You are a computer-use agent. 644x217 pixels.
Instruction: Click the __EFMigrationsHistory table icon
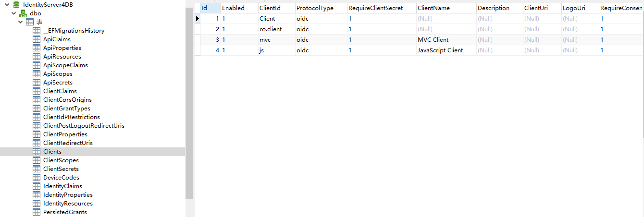click(37, 31)
